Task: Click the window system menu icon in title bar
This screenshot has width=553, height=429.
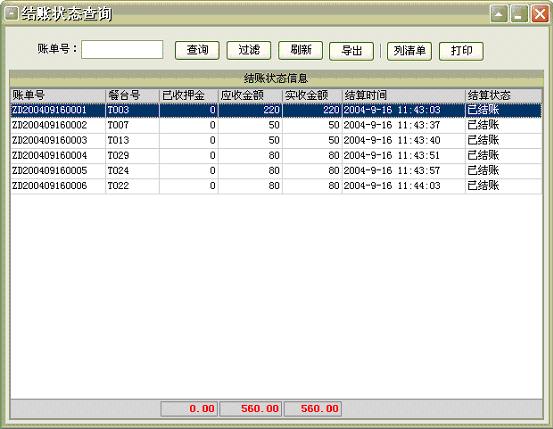Action: point(11,14)
